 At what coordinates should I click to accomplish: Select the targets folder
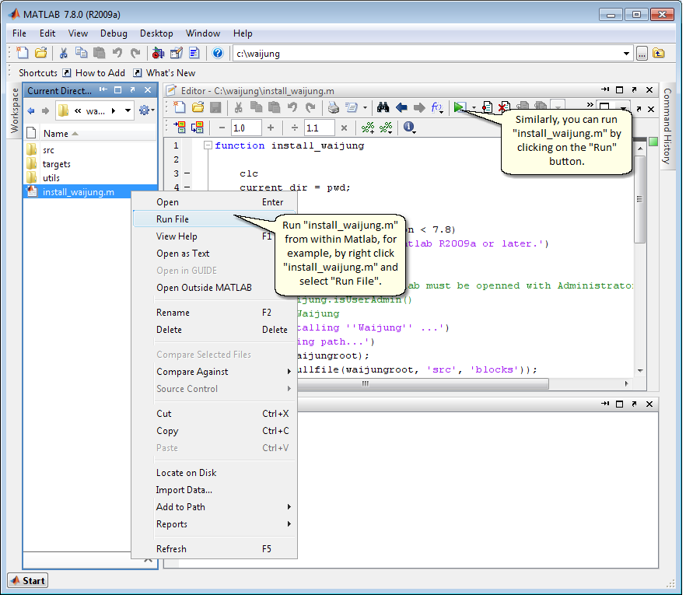tap(56, 164)
